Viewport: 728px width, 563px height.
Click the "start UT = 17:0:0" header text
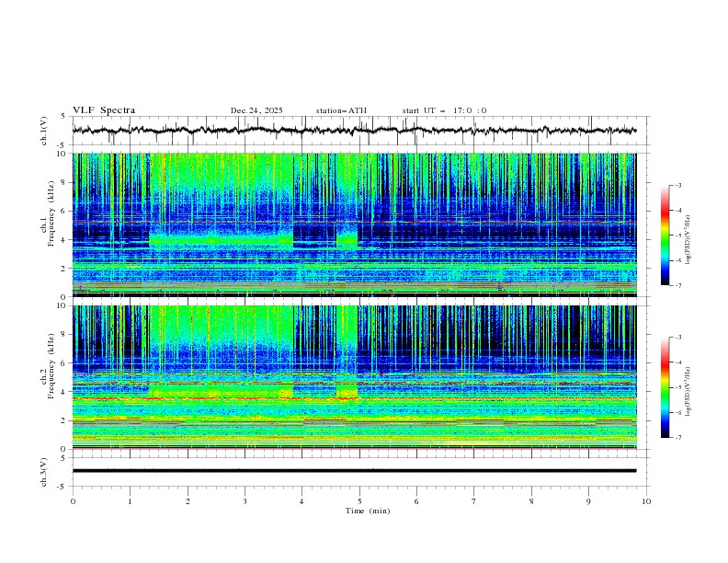[x=444, y=110]
